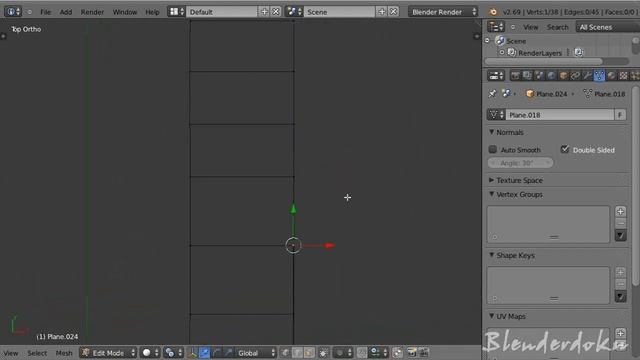This screenshot has width=640, height=360.
Task: Toggle the 3D manipulator widget
Action: point(193,353)
